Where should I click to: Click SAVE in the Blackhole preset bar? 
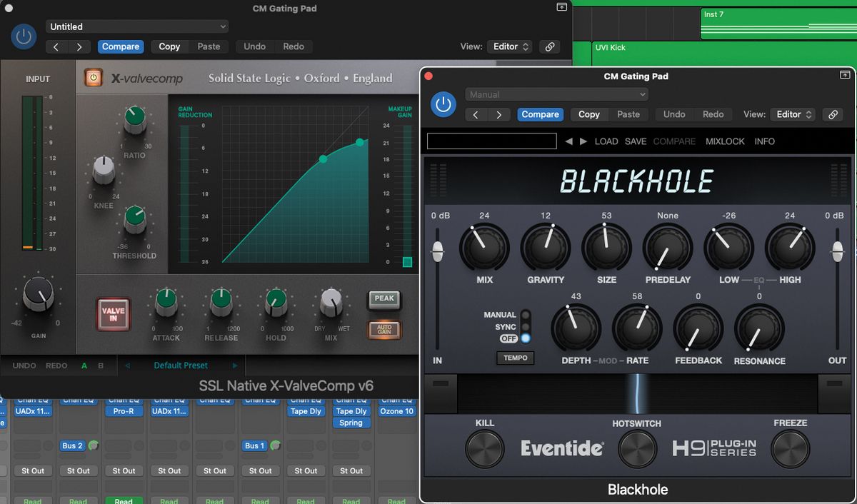635,141
